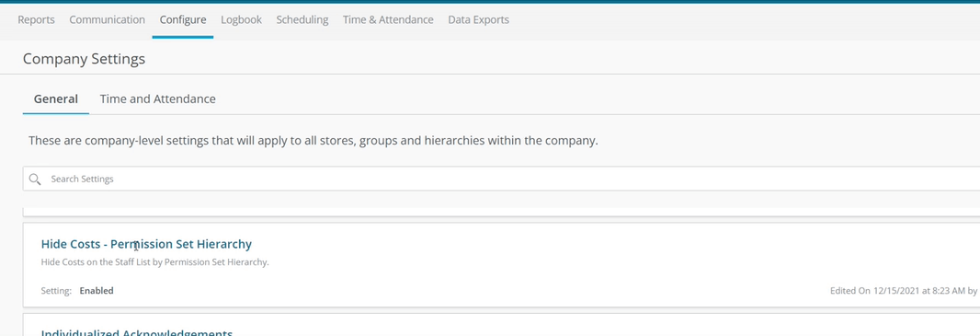Screen dimensions: 980x336
Task: Open the Reports menu
Action: click(x=36, y=20)
